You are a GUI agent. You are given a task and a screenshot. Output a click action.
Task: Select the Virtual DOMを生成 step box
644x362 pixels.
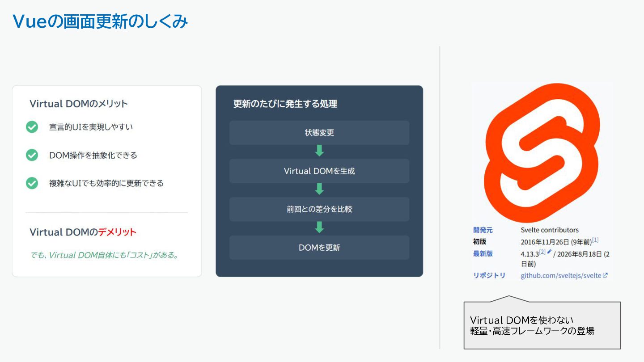[x=319, y=171]
